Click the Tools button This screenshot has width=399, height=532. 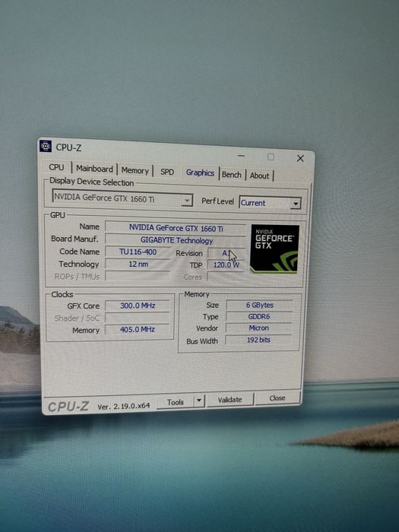click(x=176, y=402)
